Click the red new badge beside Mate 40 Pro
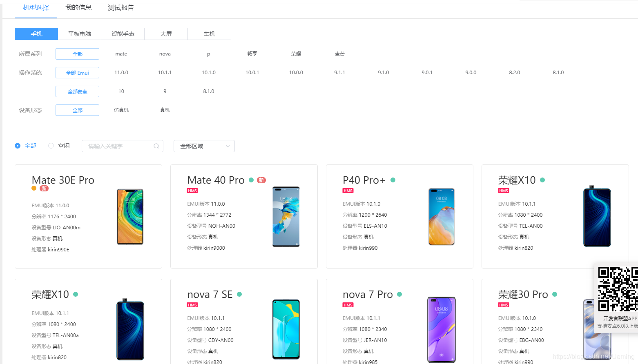 tap(261, 180)
